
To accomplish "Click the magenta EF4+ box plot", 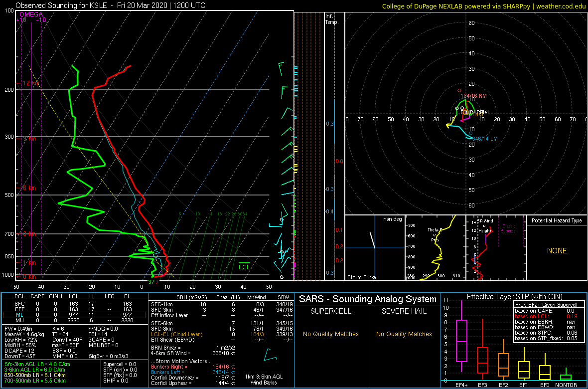I will [x=461, y=336].
